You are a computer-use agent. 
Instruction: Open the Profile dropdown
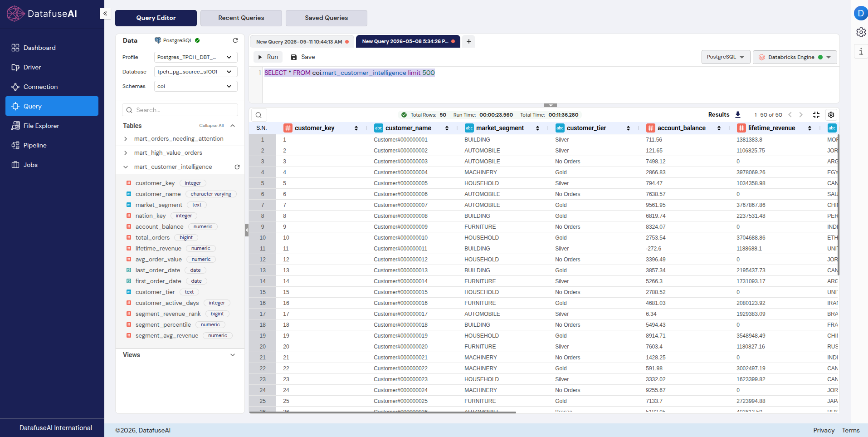195,57
